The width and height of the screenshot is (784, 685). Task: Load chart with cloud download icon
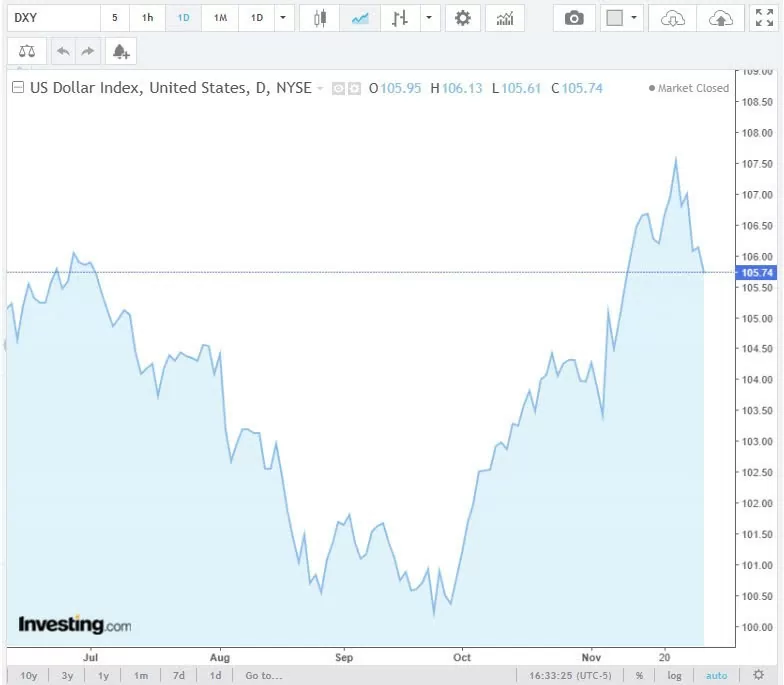[x=673, y=18]
